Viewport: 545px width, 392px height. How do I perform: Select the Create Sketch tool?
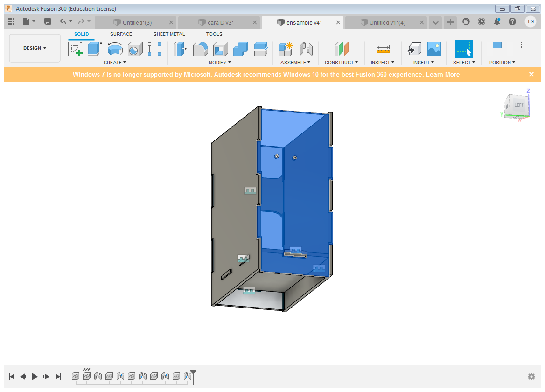tap(75, 49)
